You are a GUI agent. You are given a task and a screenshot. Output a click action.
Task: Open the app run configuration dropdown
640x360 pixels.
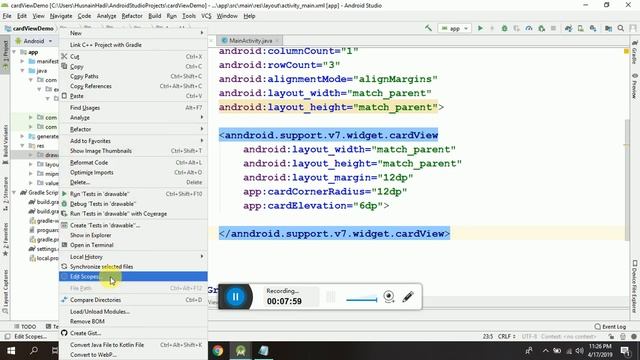click(x=455, y=28)
